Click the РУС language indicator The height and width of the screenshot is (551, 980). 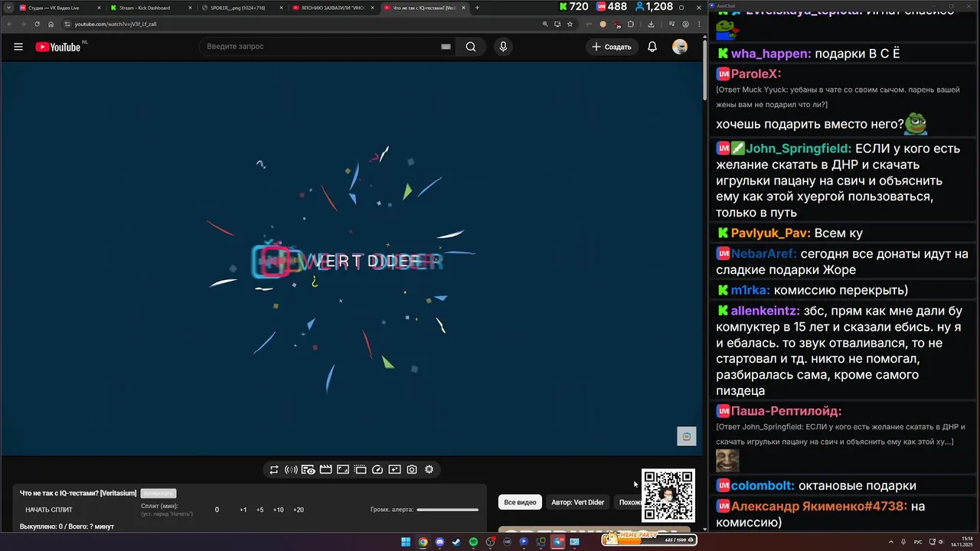[918, 542]
